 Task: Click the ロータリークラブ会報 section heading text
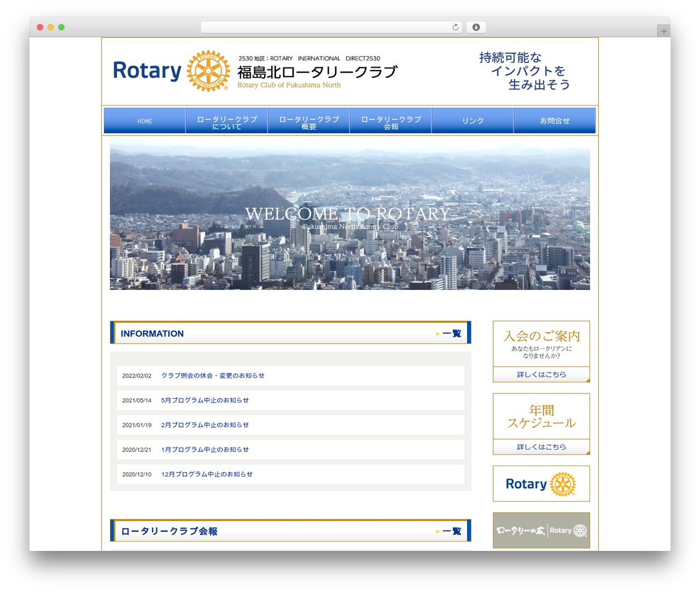pos(169,531)
